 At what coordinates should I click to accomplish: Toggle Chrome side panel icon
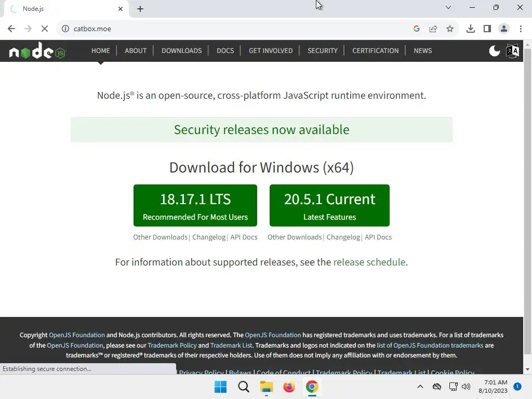[x=487, y=29]
